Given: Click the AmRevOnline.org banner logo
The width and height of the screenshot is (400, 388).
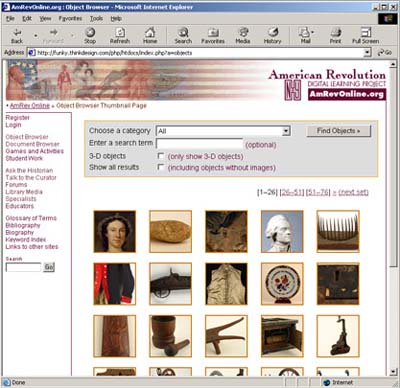Looking at the screenshot, I should [347, 94].
